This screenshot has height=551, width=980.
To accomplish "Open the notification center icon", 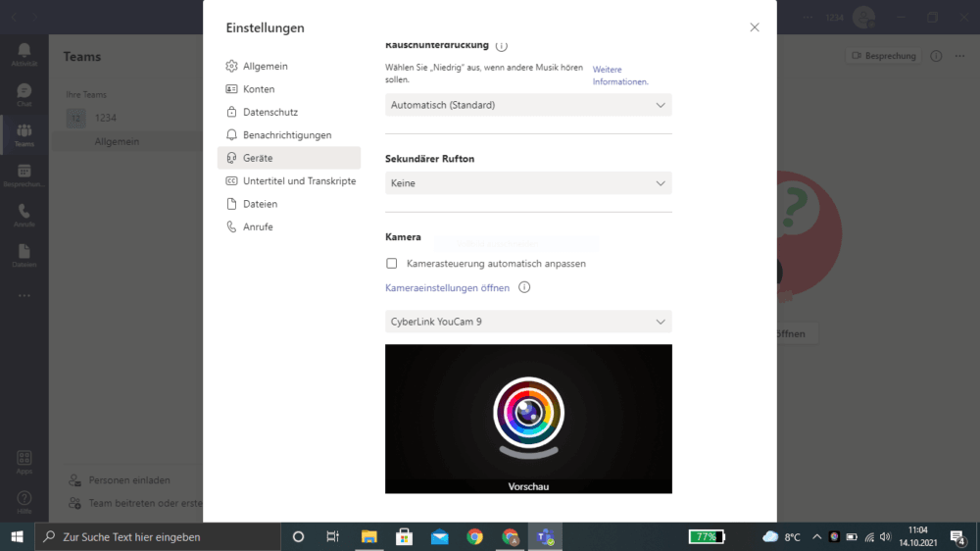I will (957, 536).
